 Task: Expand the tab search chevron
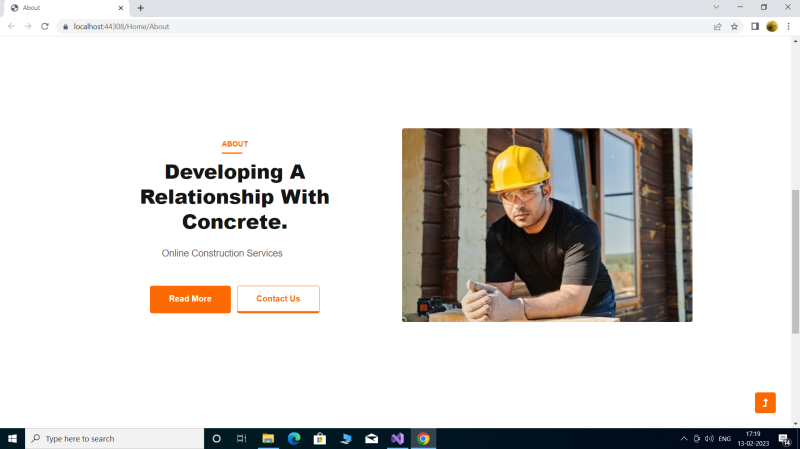coord(716,7)
